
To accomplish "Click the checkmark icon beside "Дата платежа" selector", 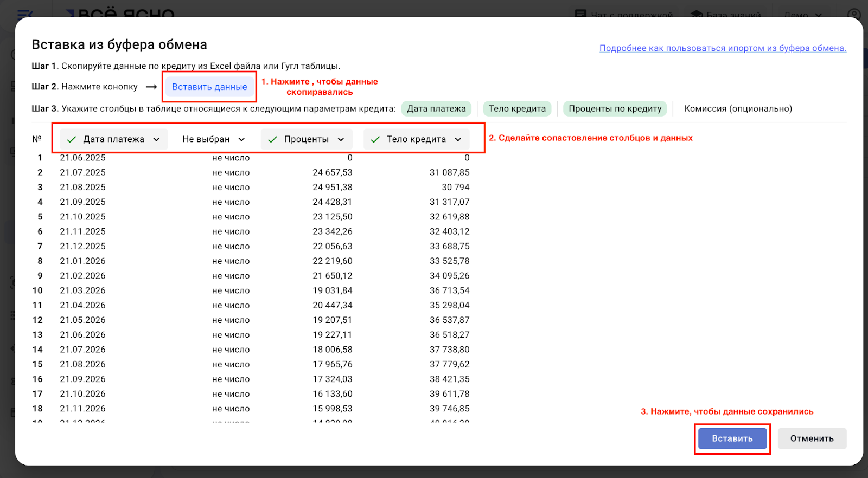I will [72, 139].
